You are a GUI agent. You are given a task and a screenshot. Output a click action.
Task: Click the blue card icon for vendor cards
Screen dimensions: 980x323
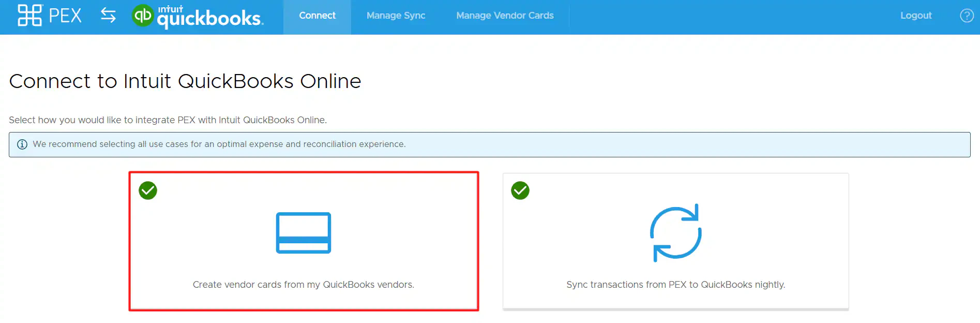click(304, 233)
